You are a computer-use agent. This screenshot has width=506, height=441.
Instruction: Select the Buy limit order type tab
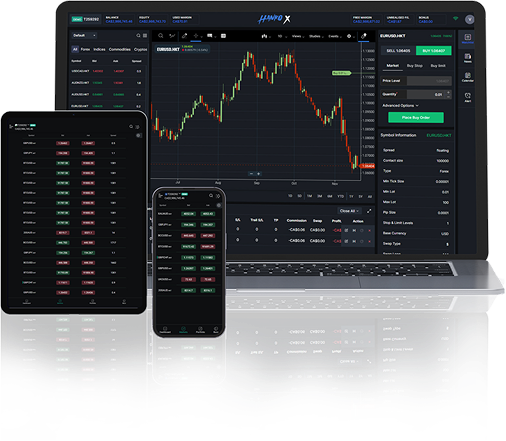point(438,66)
